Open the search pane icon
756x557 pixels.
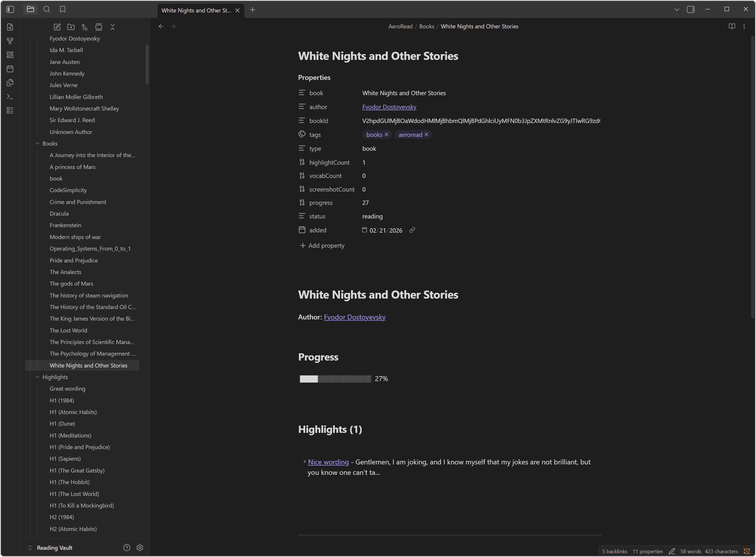[47, 10]
